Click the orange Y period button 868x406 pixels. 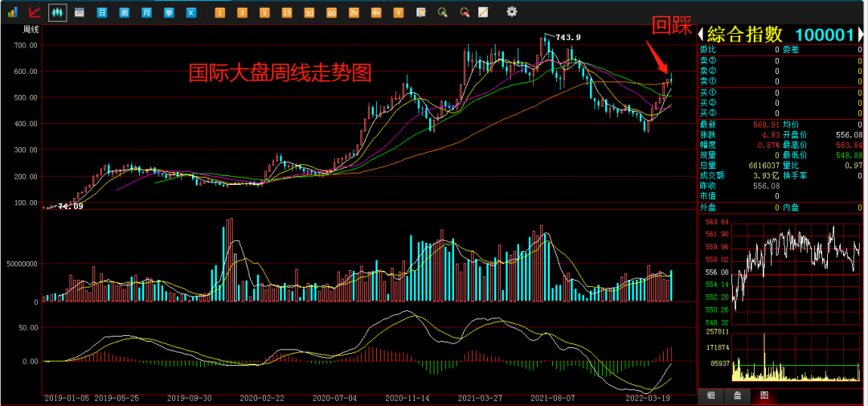pyautogui.click(x=398, y=11)
